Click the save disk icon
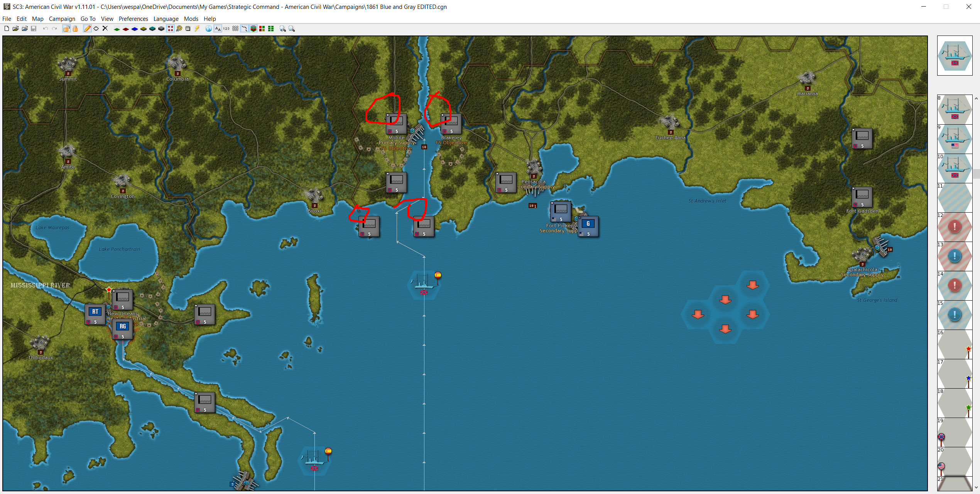 (34, 29)
